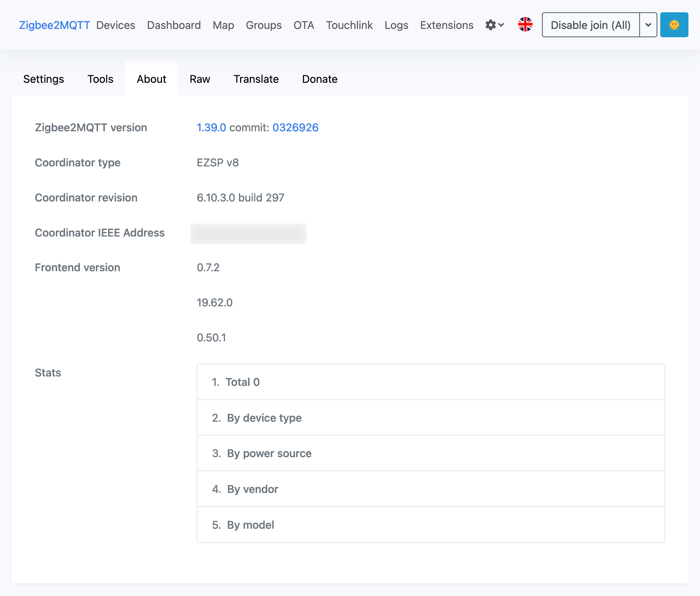The height and width of the screenshot is (596, 700).
Task: Click the 19.62.0 version value
Action: [214, 302]
